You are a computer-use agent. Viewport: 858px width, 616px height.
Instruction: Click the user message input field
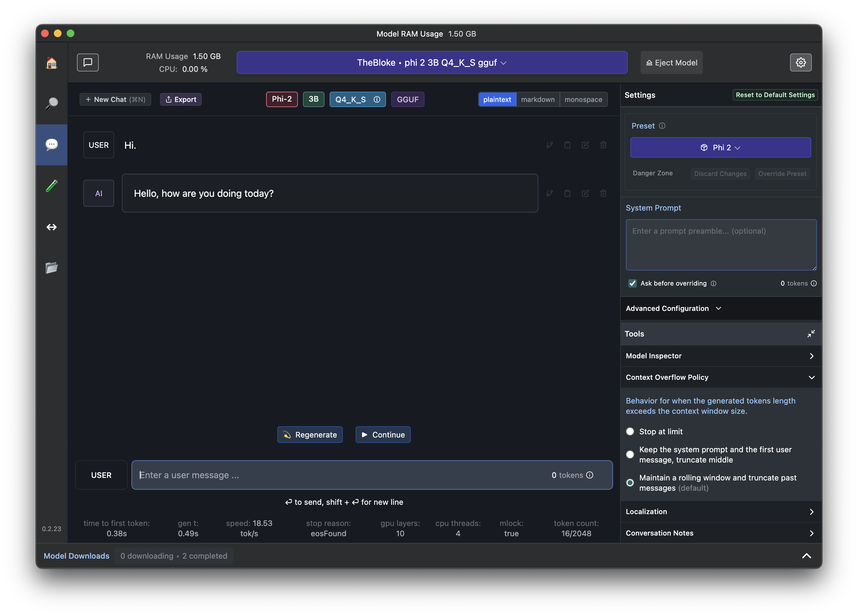tap(341, 475)
